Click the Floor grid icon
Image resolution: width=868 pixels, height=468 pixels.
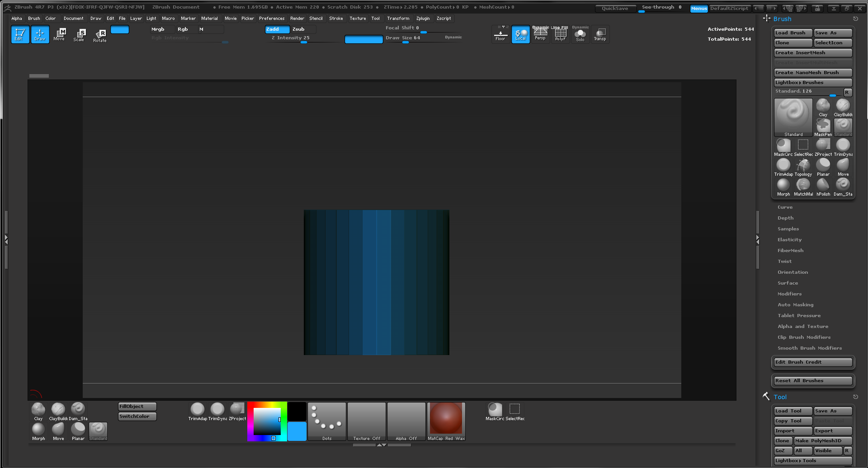pos(500,34)
